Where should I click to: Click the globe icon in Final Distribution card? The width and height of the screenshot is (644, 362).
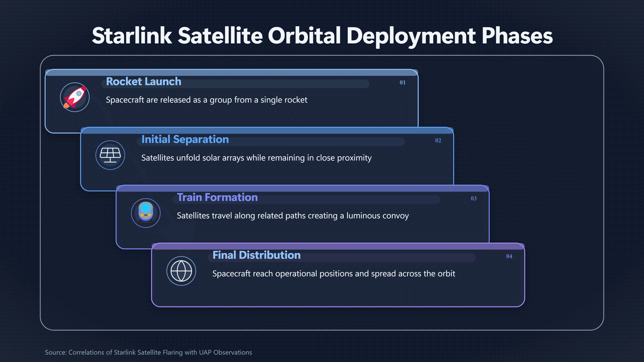pyautogui.click(x=181, y=271)
